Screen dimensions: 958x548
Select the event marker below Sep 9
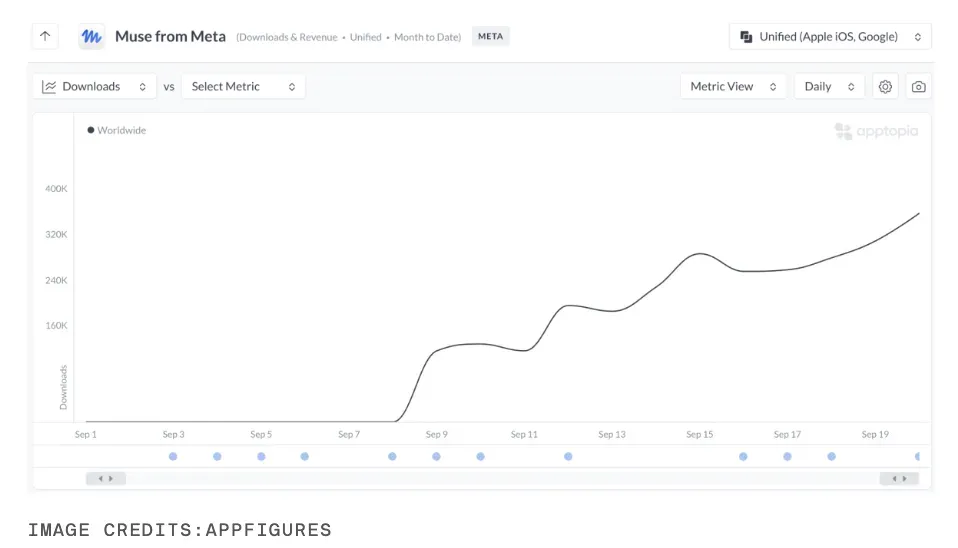pyautogui.click(x=436, y=456)
